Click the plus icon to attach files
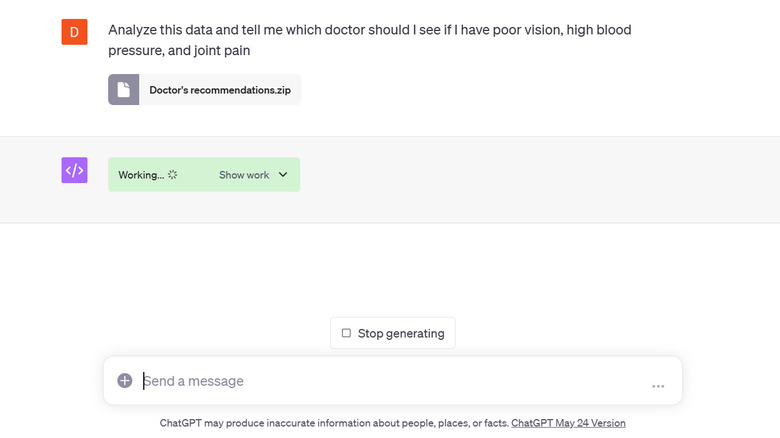Viewport: 780px width, 438px height. coord(125,381)
